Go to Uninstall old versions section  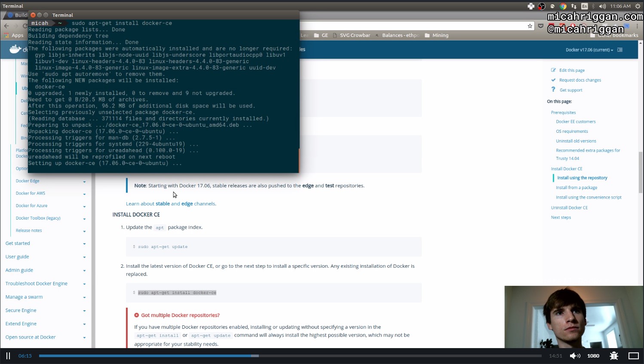coord(576,141)
